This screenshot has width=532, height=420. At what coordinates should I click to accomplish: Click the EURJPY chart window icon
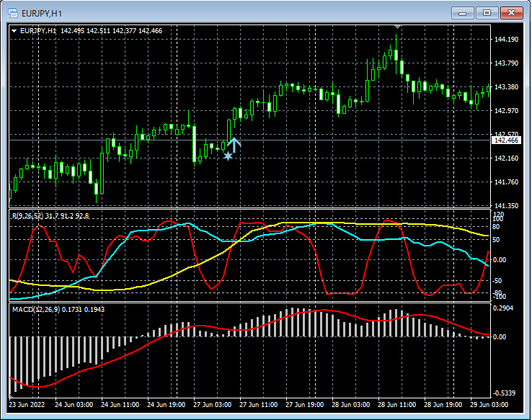(x=13, y=12)
